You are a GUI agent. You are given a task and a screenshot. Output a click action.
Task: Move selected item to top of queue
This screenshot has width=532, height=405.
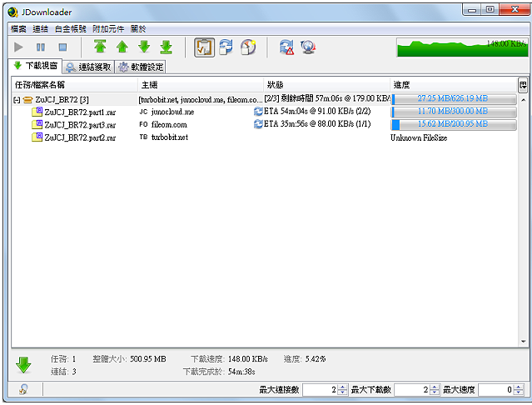point(100,47)
